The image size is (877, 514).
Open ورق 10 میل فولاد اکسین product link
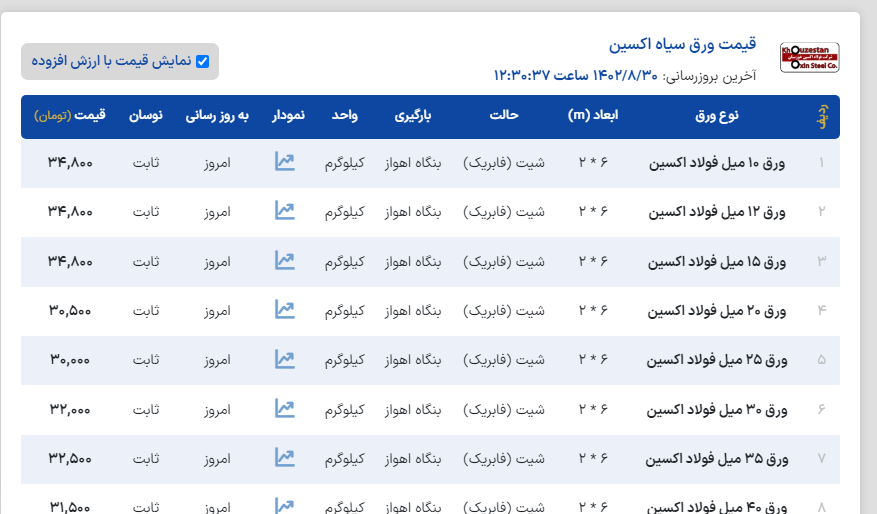click(x=717, y=162)
